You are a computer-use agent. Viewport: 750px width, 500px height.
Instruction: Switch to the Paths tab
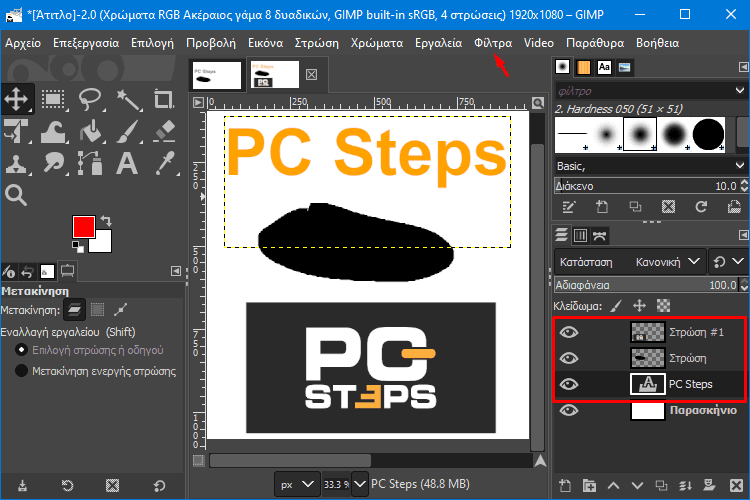[599, 235]
